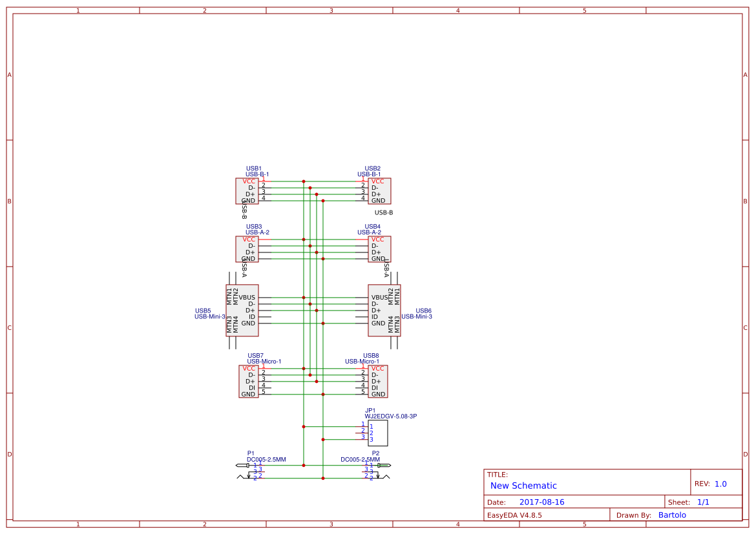Select the USB4 USB-A-2 connector symbol
This screenshot has height=534, width=756.
click(x=378, y=249)
